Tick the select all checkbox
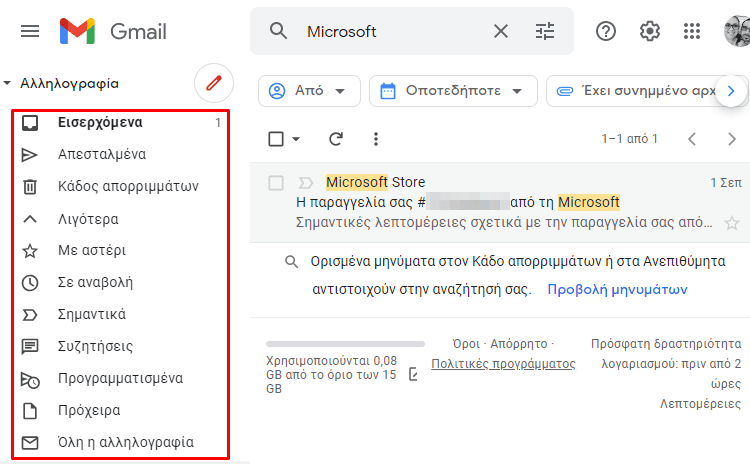This screenshot has height=472, width=750. (276, 139)
